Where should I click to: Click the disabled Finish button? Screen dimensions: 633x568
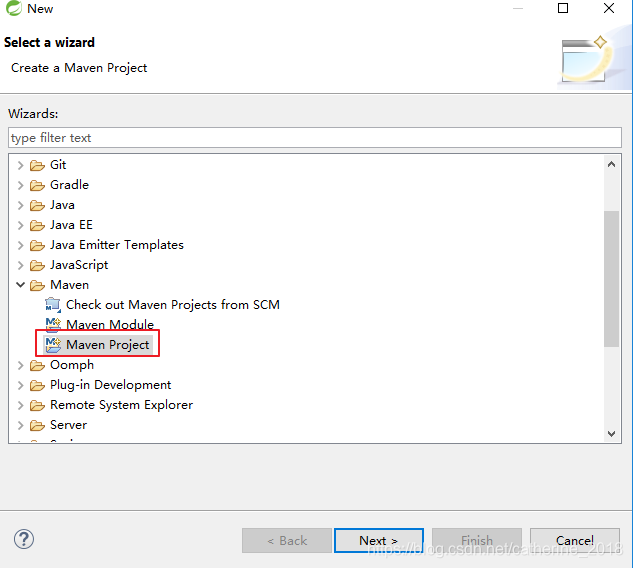click(477, 540)
